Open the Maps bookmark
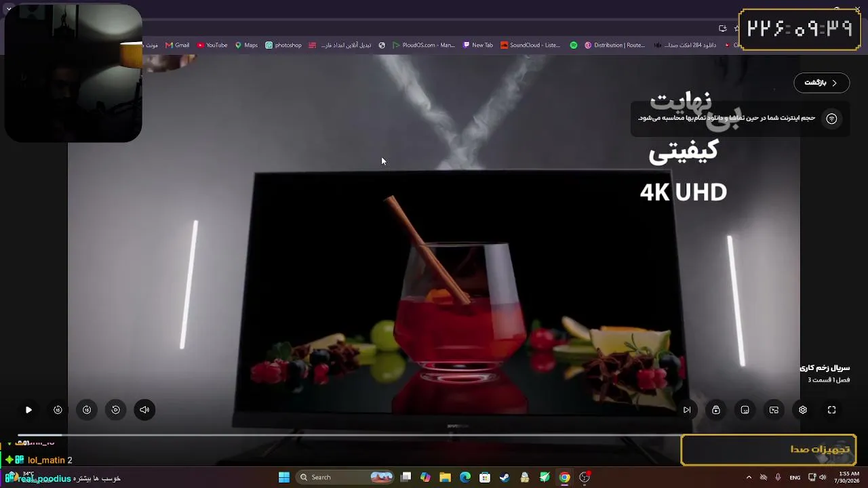868x488 pixels. pos(246,45)
